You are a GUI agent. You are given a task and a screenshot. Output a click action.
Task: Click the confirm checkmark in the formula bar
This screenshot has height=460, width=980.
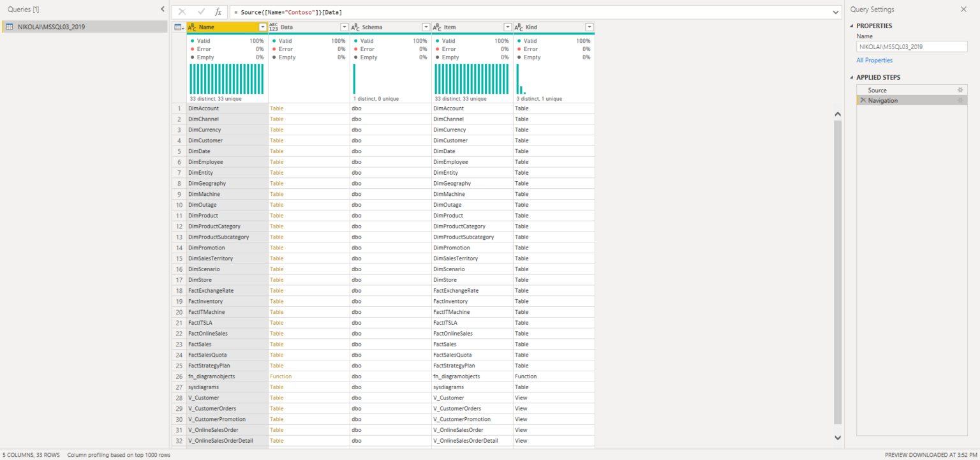[x=201, y=12]
